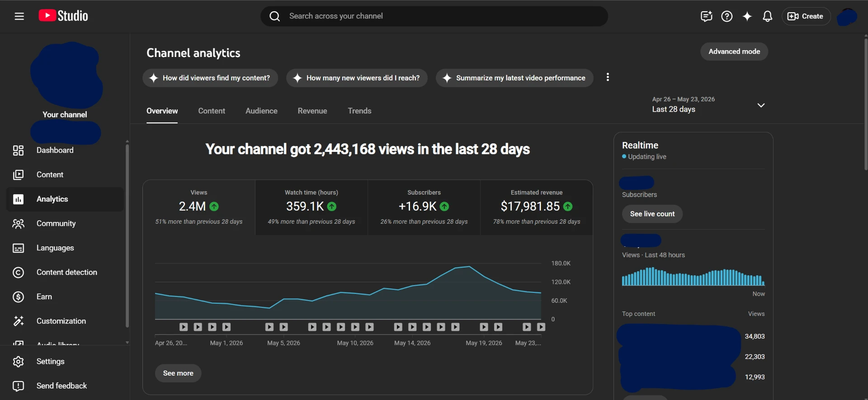Ask 'How many new viewers did I reach?'

(x=357, y=78)
